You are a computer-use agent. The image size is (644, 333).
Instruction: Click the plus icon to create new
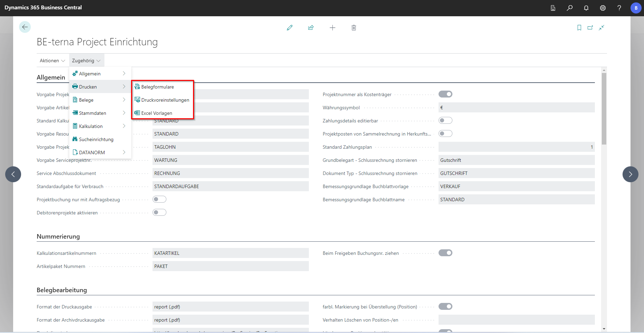click(332, 28)
